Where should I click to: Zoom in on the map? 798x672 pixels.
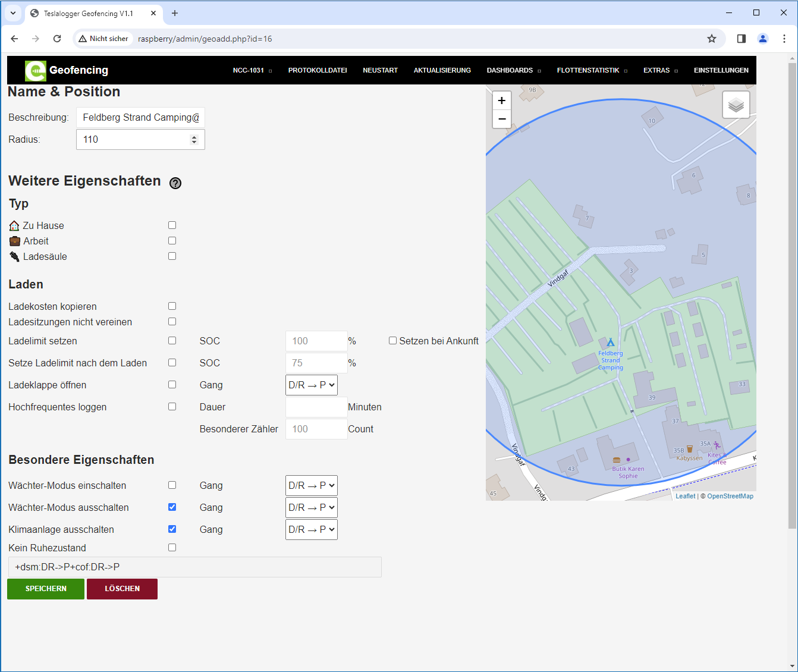(x=502, y=101)
